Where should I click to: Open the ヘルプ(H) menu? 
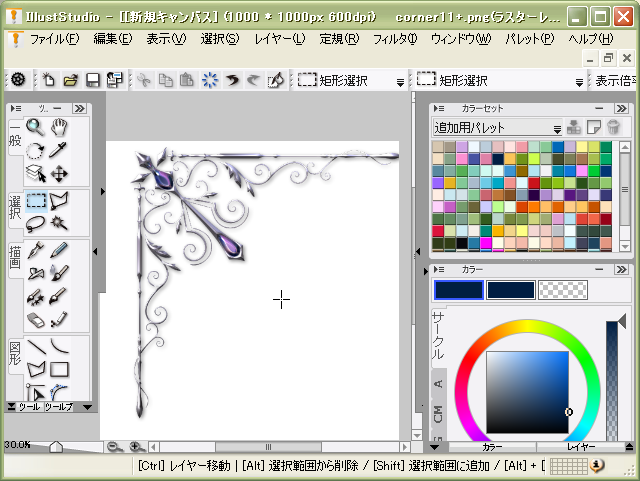[x=591, y=39]
